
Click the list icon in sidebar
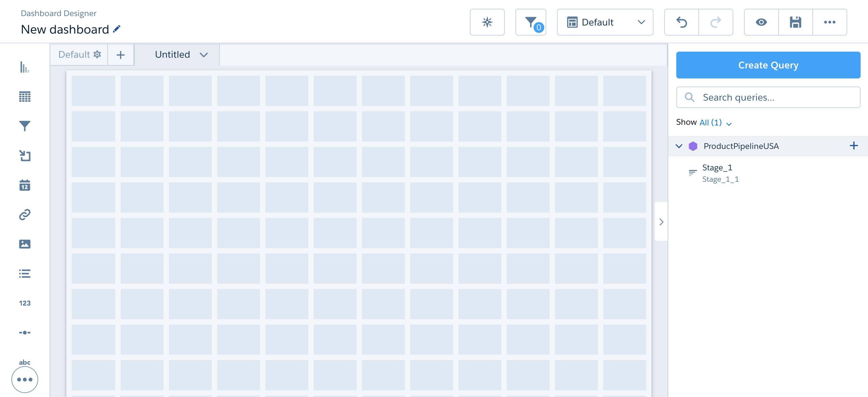click(24, 272)
